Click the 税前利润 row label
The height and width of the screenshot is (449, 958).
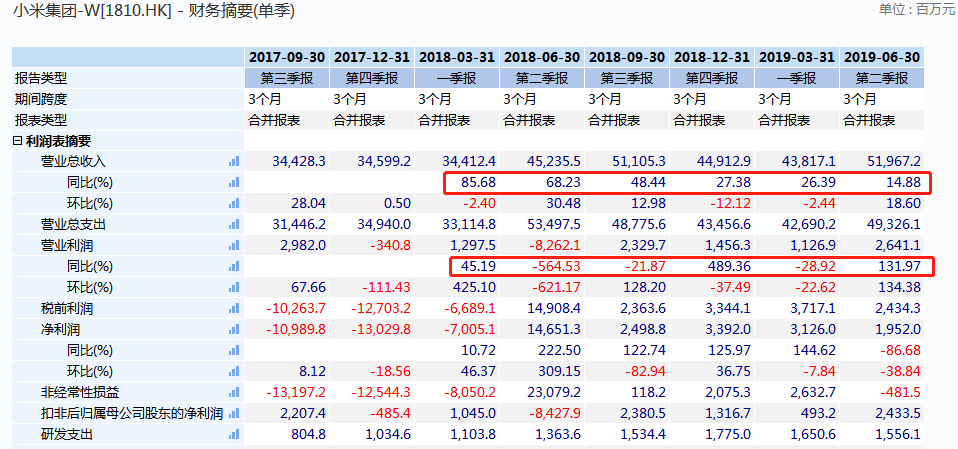pyautogui.click(x=67, y=308)
